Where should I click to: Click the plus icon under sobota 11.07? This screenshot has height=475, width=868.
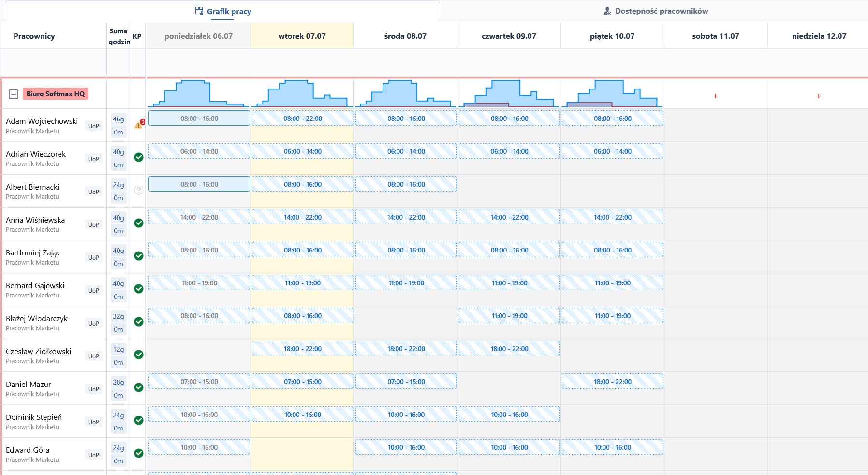pyautogui.click(x=715, y=96)
